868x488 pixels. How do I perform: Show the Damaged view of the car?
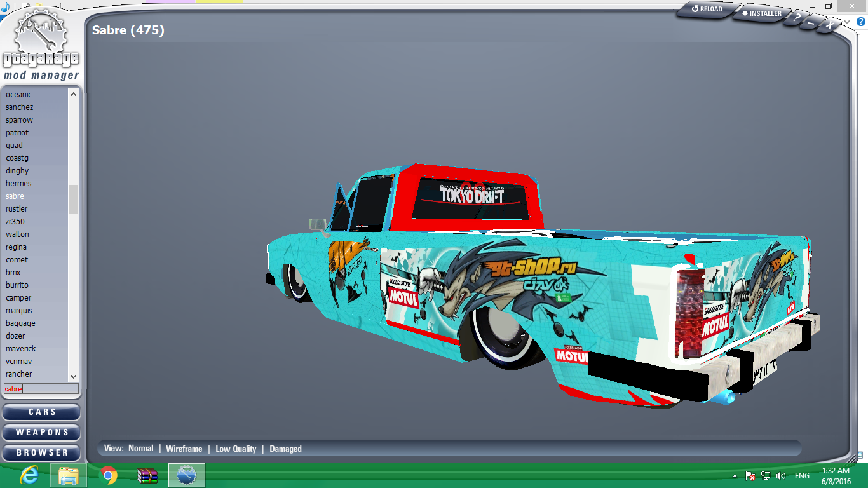coord(285,449)
